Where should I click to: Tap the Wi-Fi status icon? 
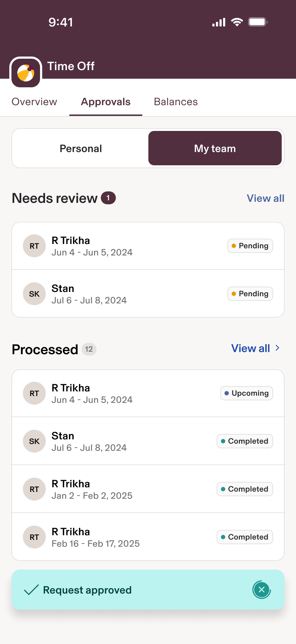tap(237, 22)
